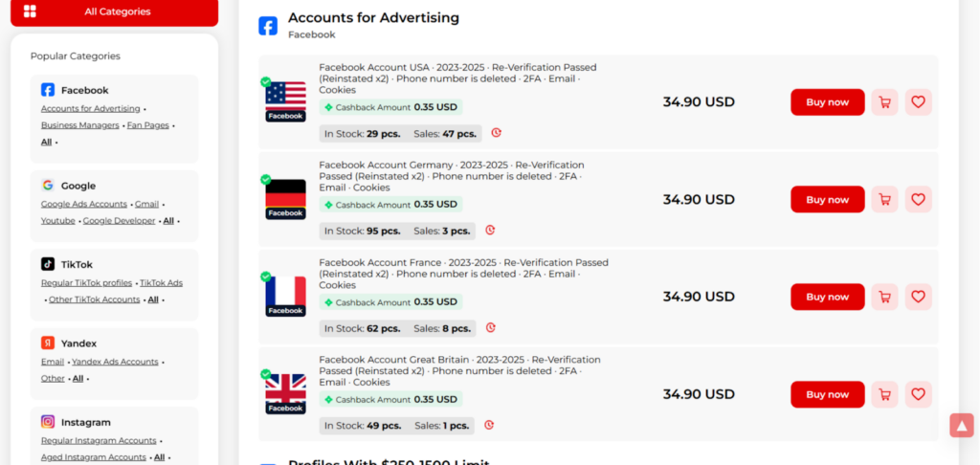Favorite the Great Britain account listing

[x=918, y=394]
